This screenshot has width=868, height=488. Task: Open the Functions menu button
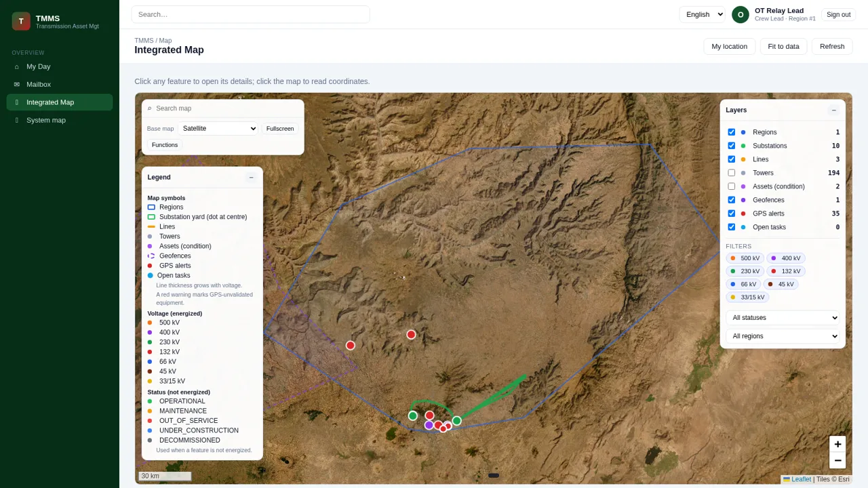point(165,144)
